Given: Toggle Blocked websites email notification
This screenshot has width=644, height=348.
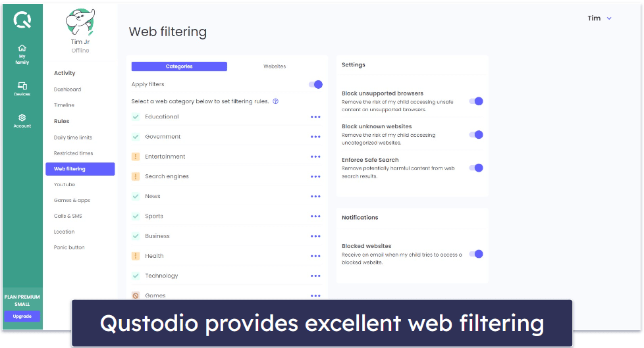Looking at the screenshot, I should (476, 254).
